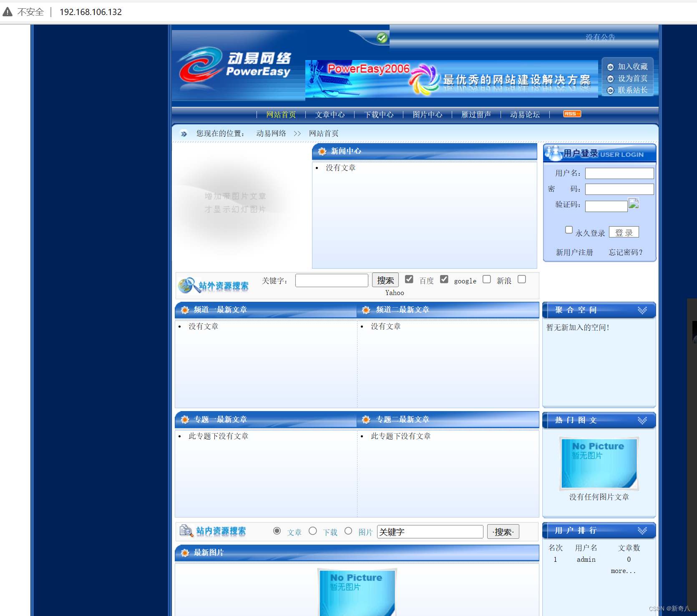Click the PowerEasy swirl logo

pos(201,65)
